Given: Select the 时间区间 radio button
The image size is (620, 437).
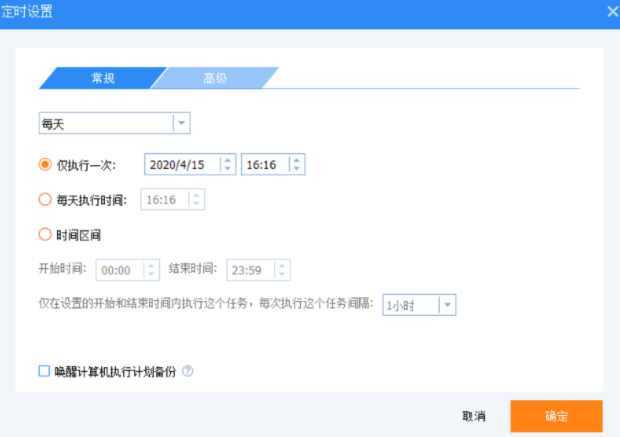Looking at the screenshot, I should coord(45,235).
